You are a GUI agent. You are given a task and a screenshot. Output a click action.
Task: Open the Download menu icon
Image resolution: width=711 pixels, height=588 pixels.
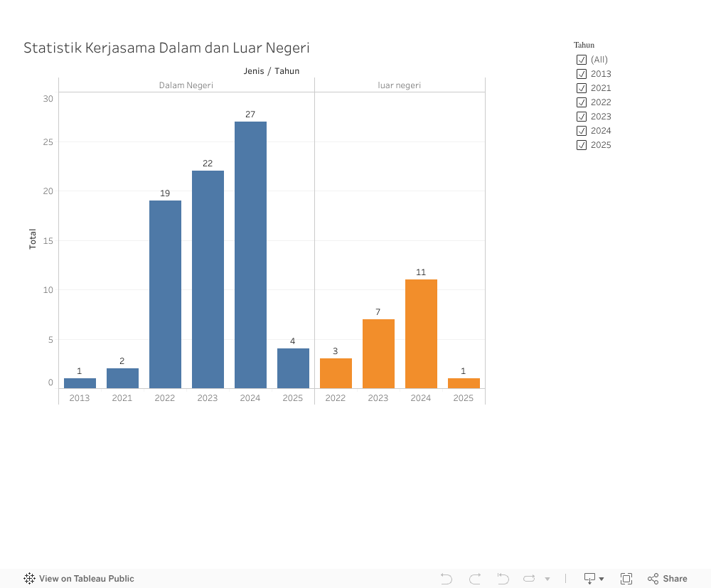tap(589, 579)
